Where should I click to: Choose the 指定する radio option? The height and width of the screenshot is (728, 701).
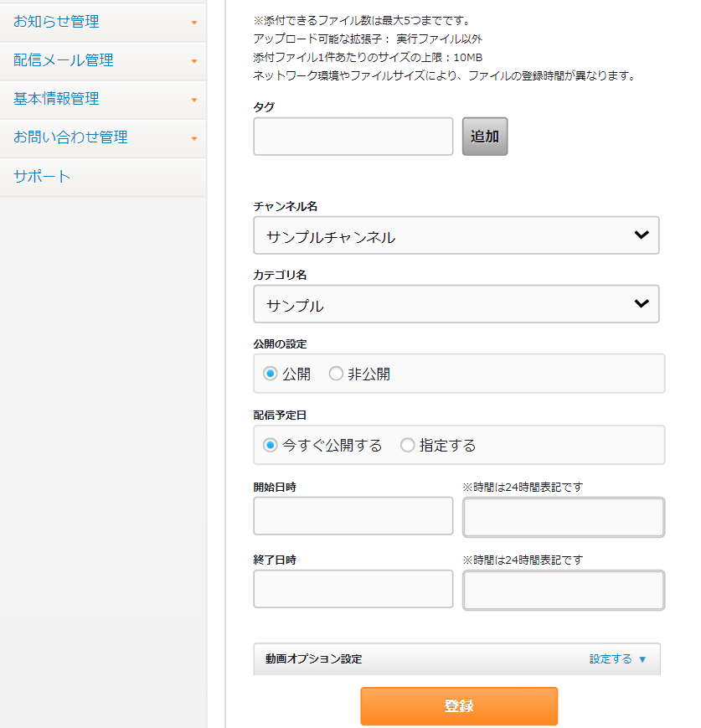[408, 446]
